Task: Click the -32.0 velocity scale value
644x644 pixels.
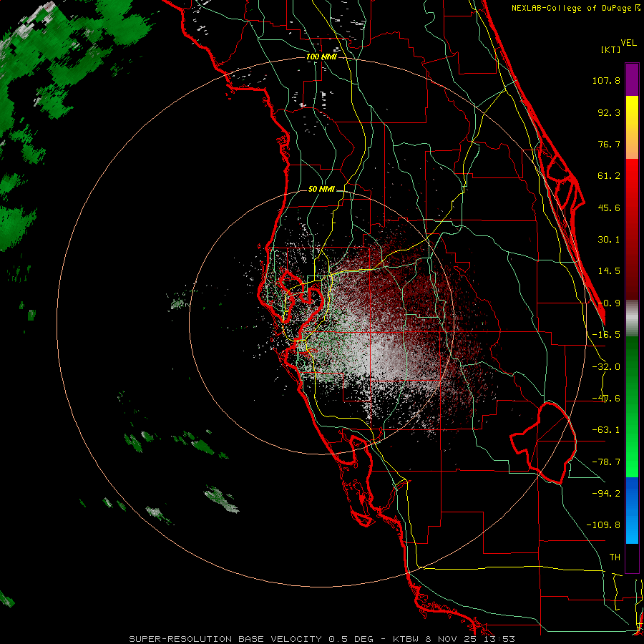Action: tap(606, 367)
